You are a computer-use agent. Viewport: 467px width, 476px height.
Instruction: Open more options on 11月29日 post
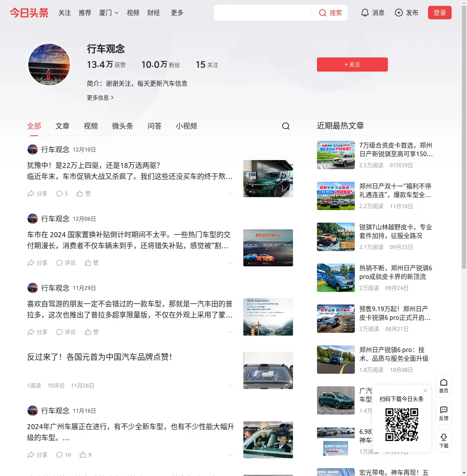click(231, 332)
